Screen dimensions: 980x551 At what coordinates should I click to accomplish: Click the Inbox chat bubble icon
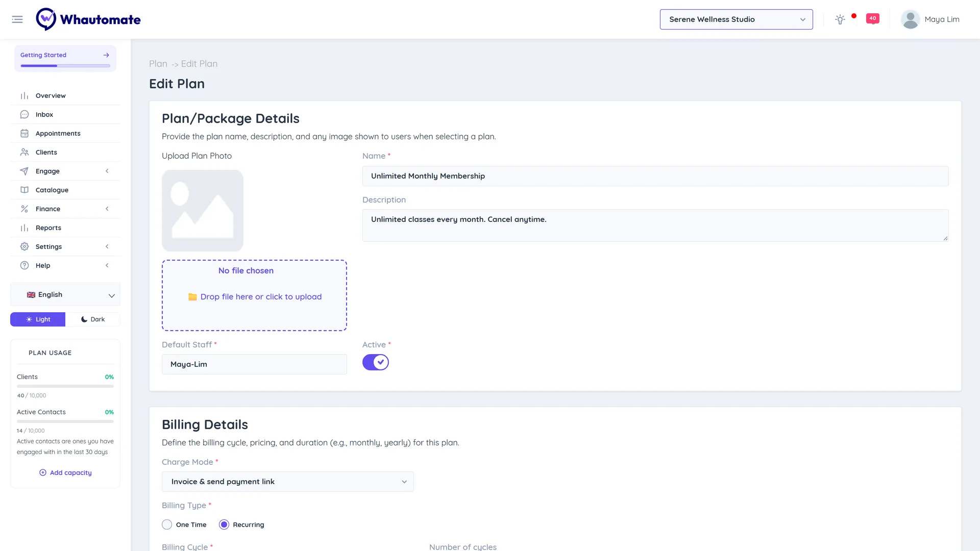[24, 114]
